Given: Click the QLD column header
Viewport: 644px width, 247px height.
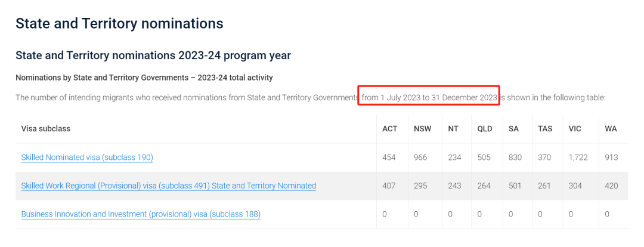Looking at the screenshot, I should click(x=485, y=129).
